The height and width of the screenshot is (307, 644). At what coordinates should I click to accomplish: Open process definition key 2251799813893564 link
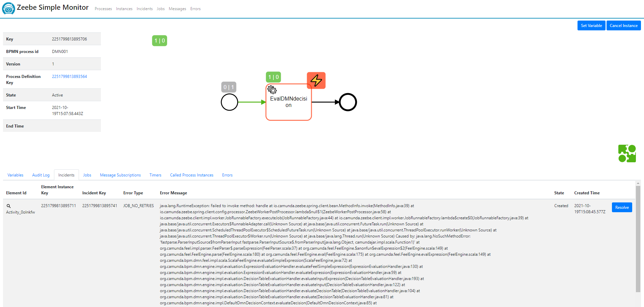coord(69,76)
